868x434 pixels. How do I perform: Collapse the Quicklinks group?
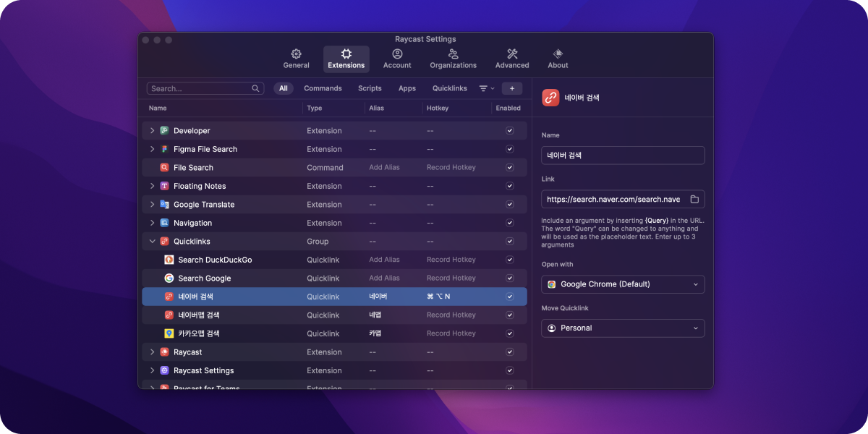click(152, 242)
